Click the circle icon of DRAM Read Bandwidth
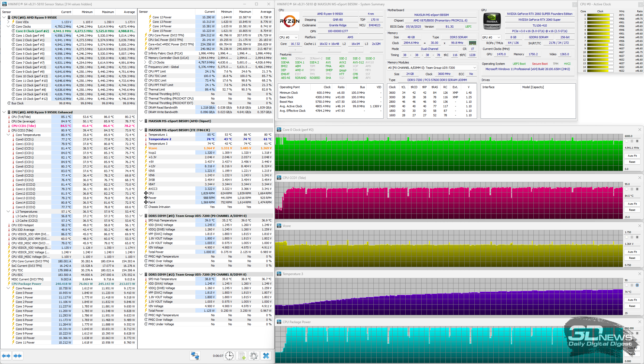 (146, 108)
